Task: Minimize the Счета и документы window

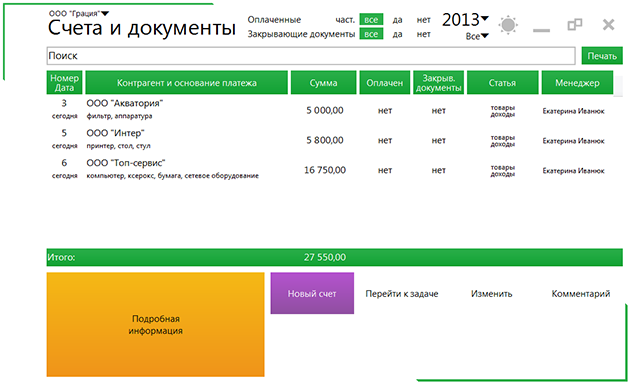Action: [x=541, y=30]
